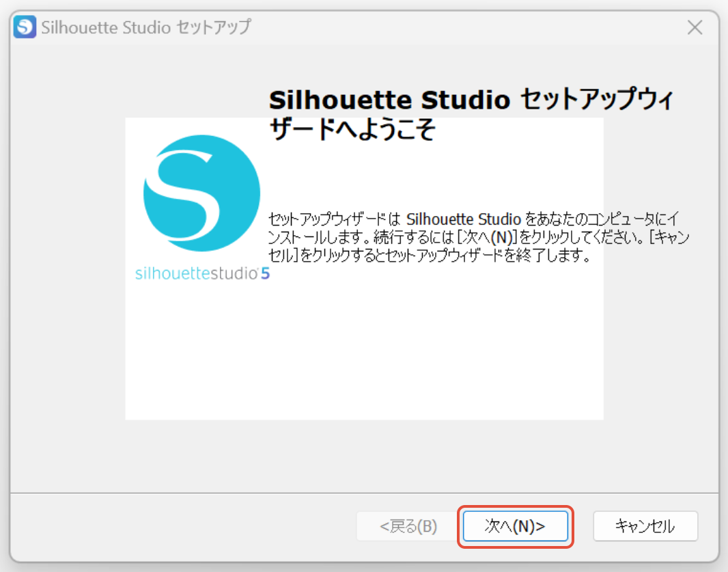Click the bold 'Silhouette Studio セットアップウィ' heading line
This screenshot has height=572, width=728.
click(471, 100)
